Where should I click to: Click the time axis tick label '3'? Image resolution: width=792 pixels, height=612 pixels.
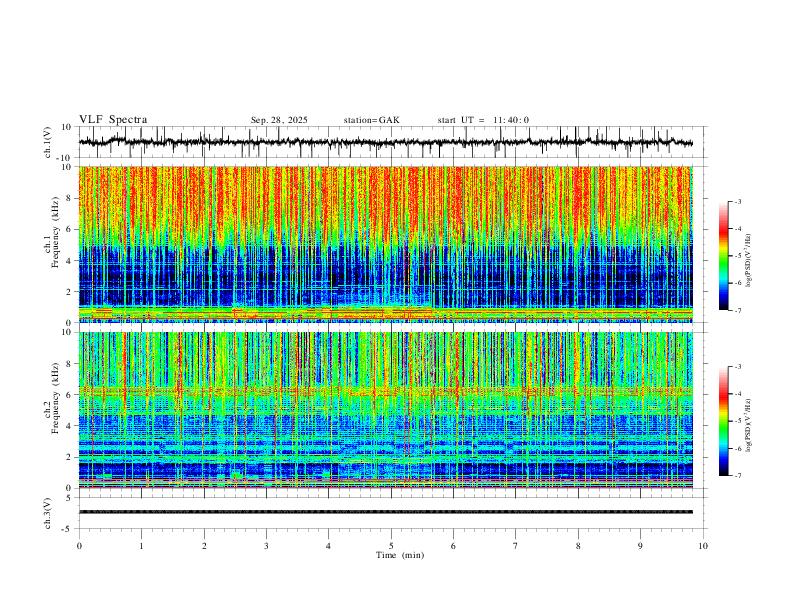(266, 546)
